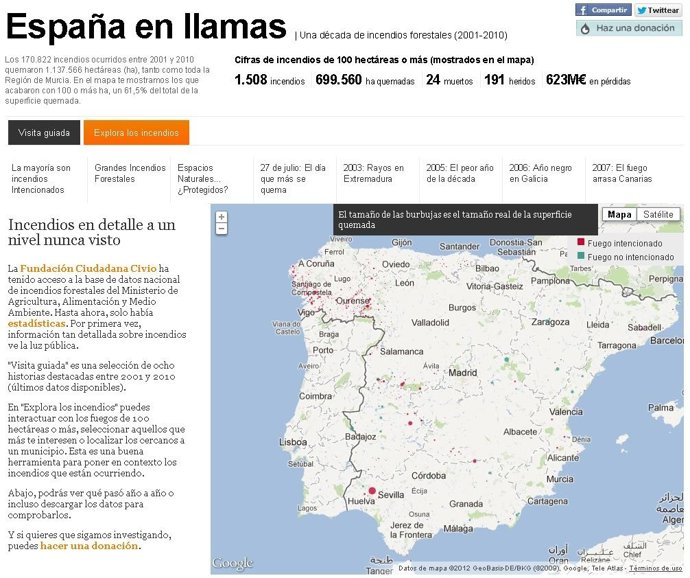The image size is (690, 578).
Task: Click the 699.560 ha quemadas figure
Action: click(365, 80)
